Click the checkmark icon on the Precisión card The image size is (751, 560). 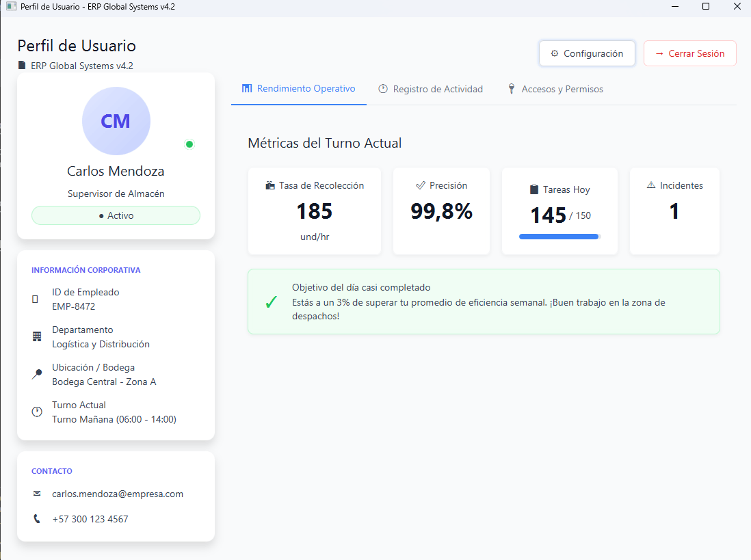[421, 185]
